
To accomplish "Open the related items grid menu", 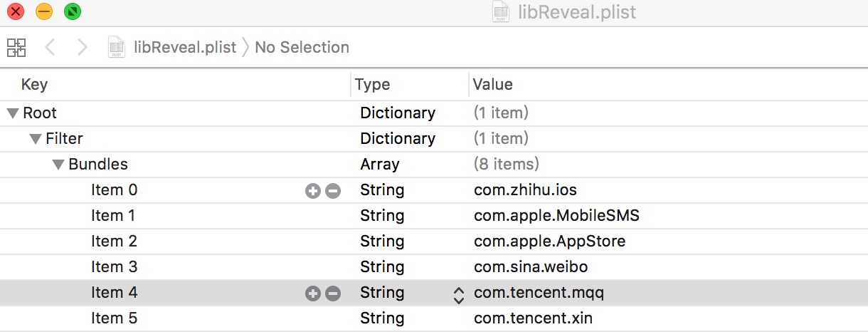I will coord(16,48).
